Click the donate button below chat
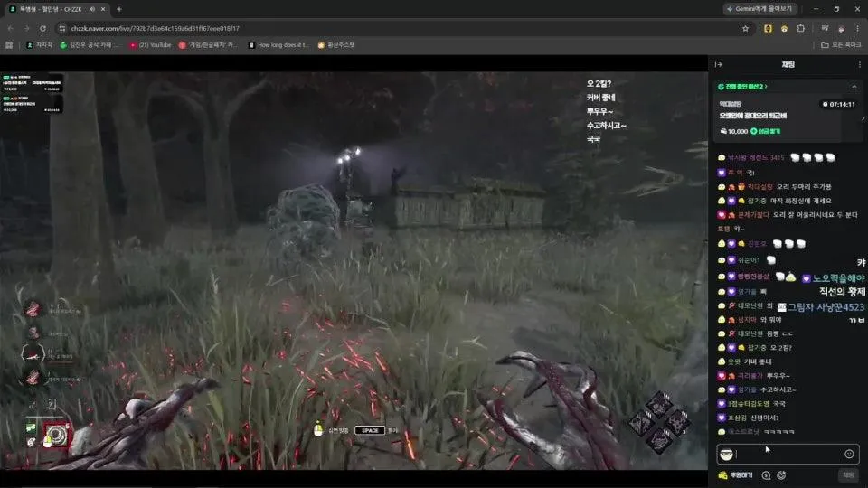The width and height of the screenshot is (868, 488). 735,475
